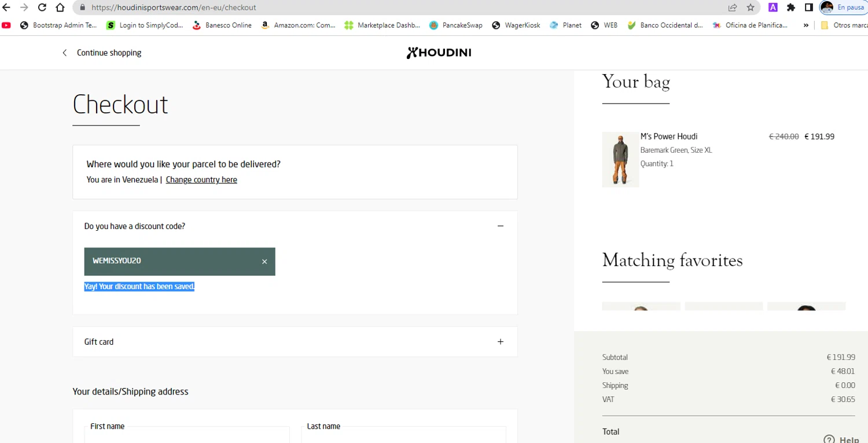The width and height of the screenshot is (868, 443).
Task: Open the PancakeSwap bookmark
Action: pos(456,25)
